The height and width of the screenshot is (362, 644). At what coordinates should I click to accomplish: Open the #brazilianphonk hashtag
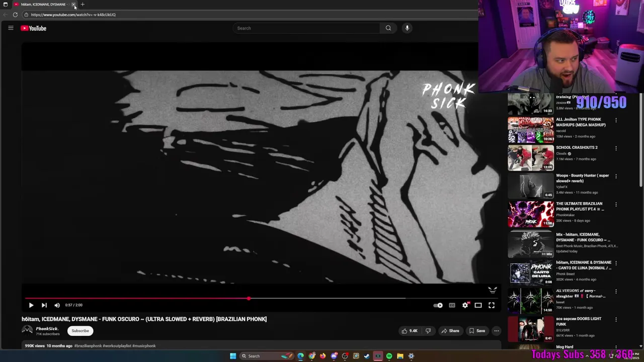[x=88, y=346]
